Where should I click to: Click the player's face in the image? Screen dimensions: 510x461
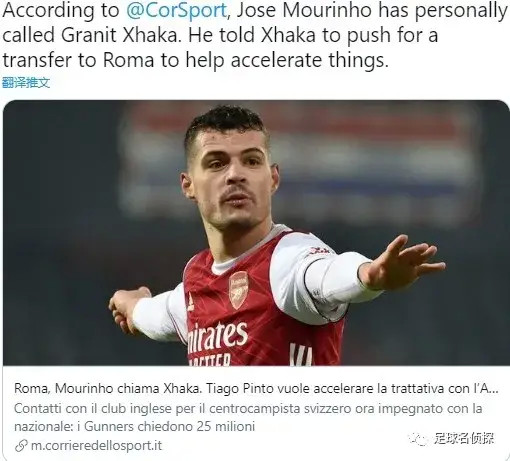click(x=232, y=180)
